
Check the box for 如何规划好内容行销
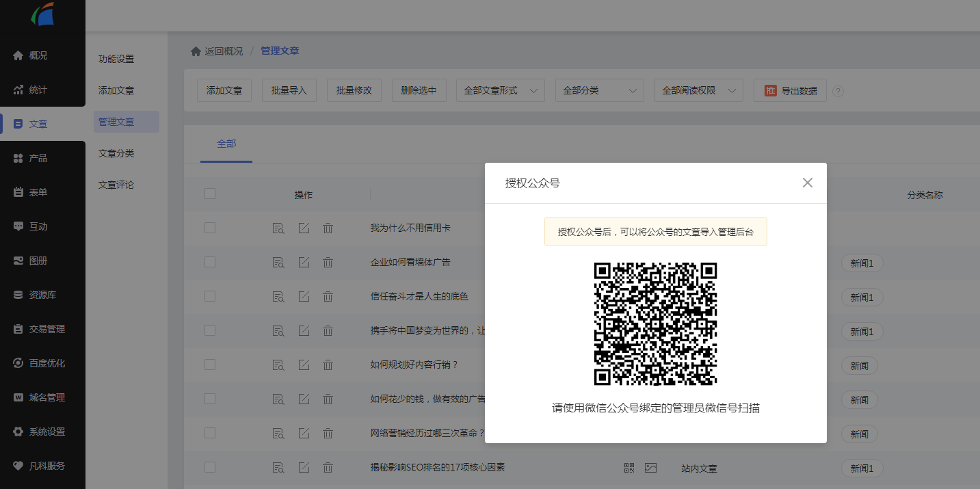click(210, 365)
